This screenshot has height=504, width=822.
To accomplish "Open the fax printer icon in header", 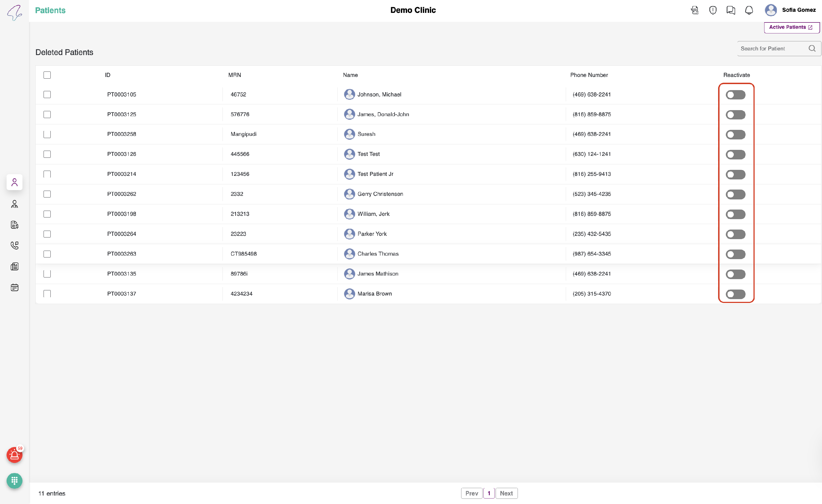I will click(x=695, y=10).
